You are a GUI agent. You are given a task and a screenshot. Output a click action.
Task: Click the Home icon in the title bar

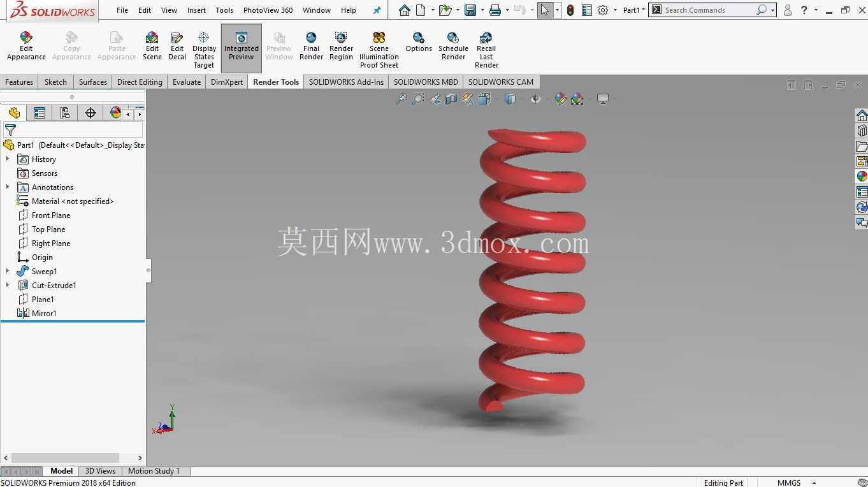[404, 10]
